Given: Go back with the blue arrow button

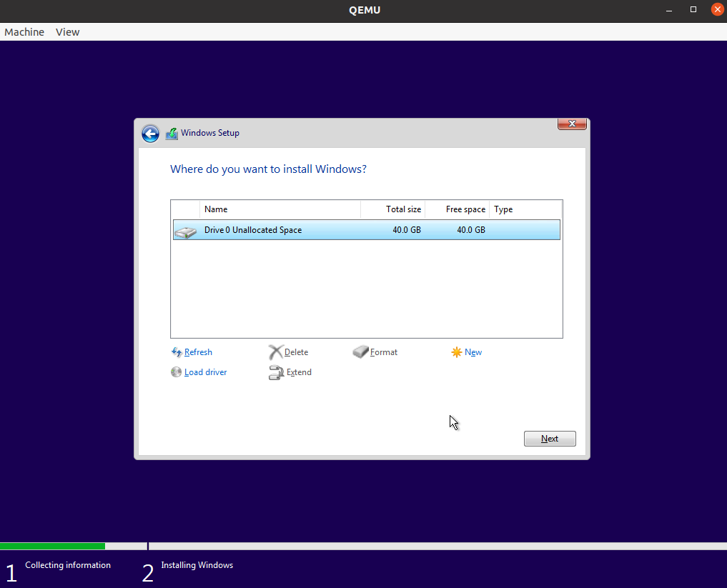Looking at the screenshot, I should 150,134.
